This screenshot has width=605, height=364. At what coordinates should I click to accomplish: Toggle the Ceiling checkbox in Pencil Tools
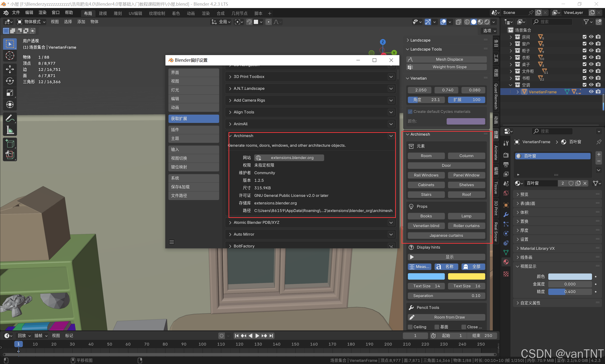point(410,327)
